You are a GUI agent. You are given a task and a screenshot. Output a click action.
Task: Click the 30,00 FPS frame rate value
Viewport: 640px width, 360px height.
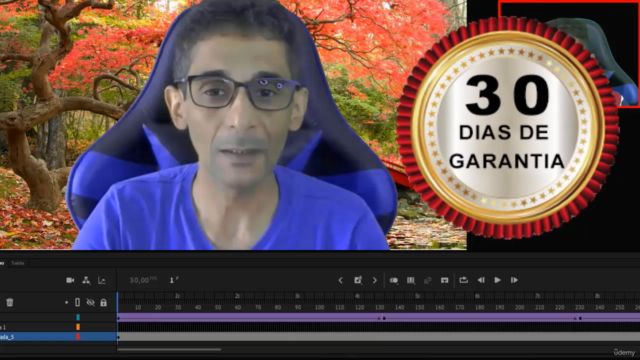[x=143, y=280]
